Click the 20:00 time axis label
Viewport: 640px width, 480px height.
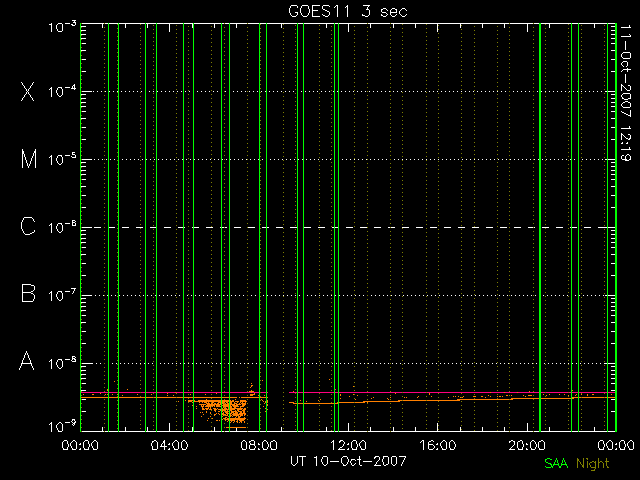click(x=527, y=444)
